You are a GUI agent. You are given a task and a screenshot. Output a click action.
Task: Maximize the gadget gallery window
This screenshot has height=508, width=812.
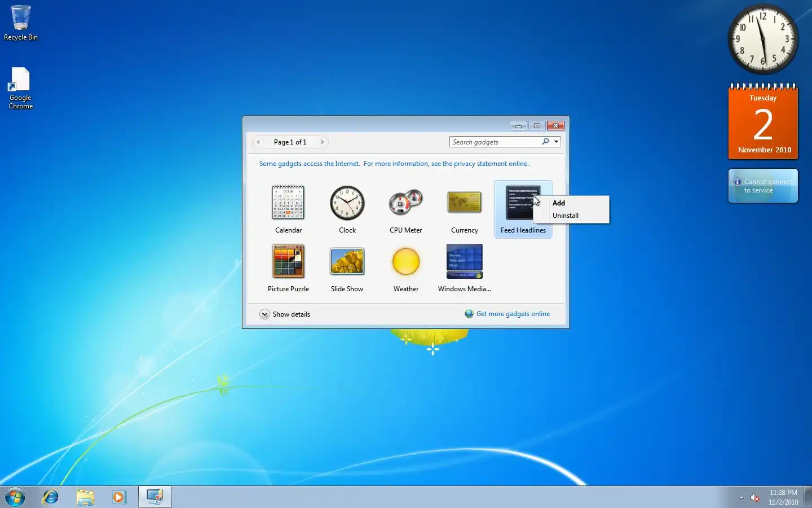(x=537, y=126)
